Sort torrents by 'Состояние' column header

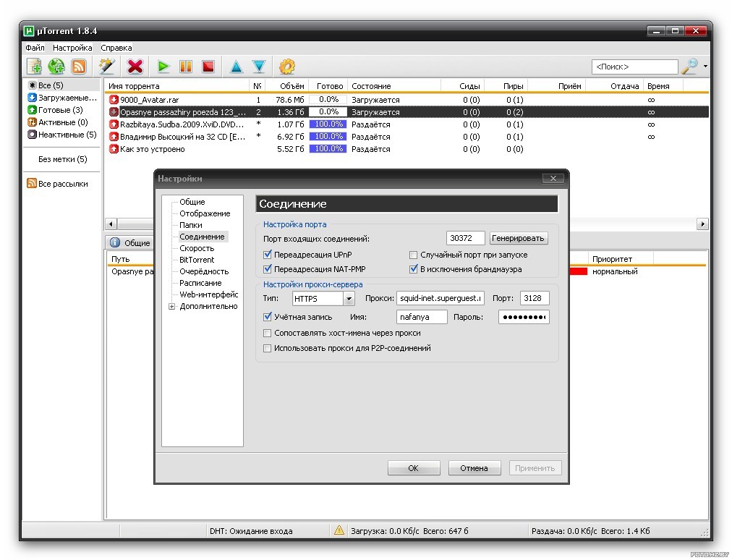[x=394, y=86]
